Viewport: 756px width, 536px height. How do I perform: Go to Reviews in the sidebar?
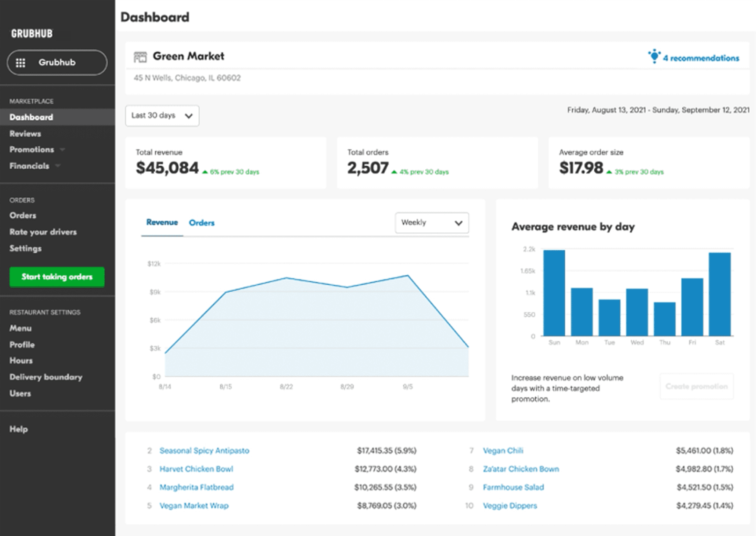point(26,134)
